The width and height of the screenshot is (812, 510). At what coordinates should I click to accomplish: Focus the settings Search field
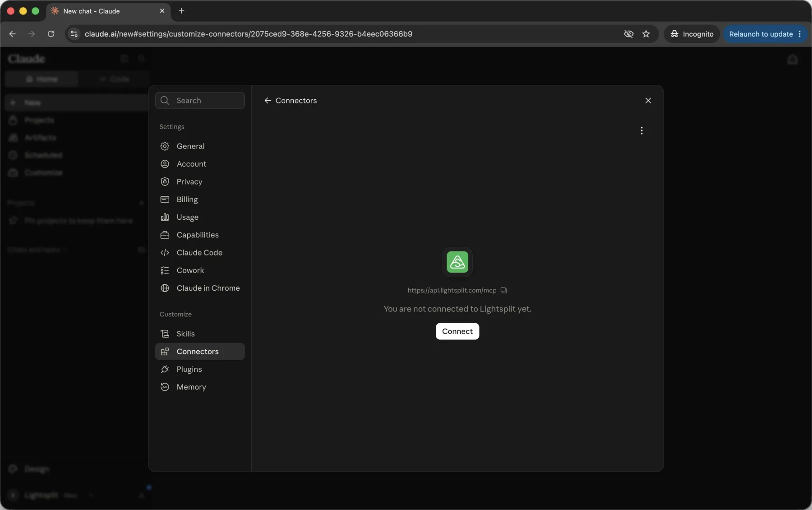200,100
